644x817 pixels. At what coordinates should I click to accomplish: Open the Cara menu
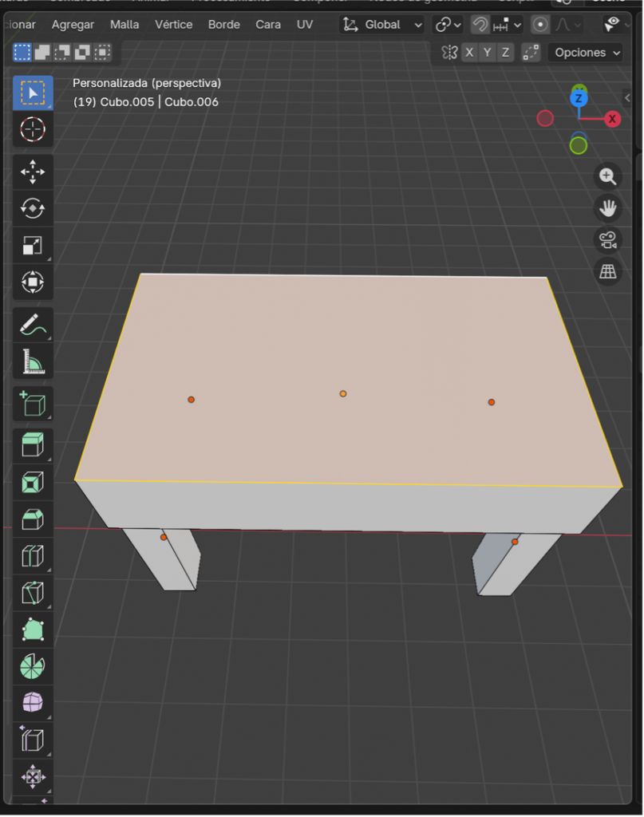[x=268, y=25]
